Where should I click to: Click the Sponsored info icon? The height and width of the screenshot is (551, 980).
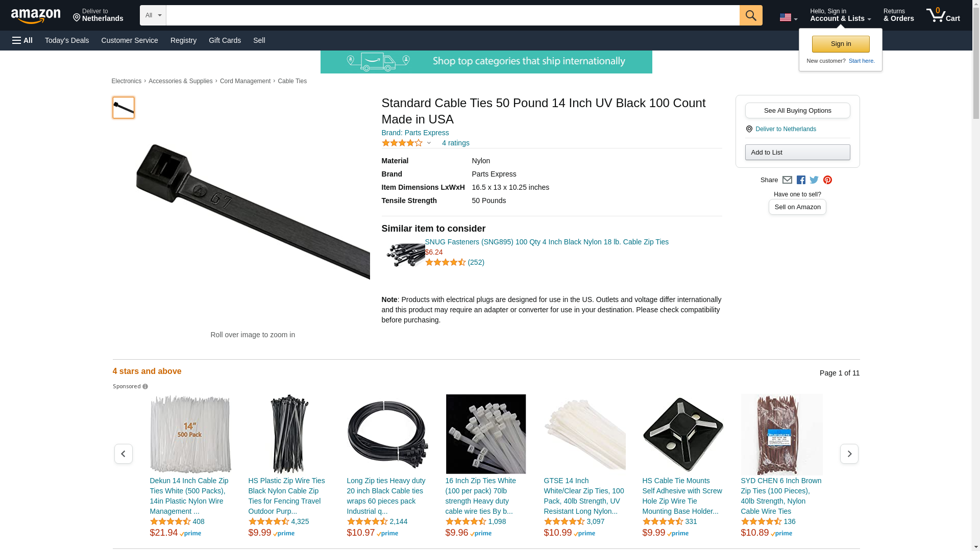pyautogui.click(x=145, y=387)
